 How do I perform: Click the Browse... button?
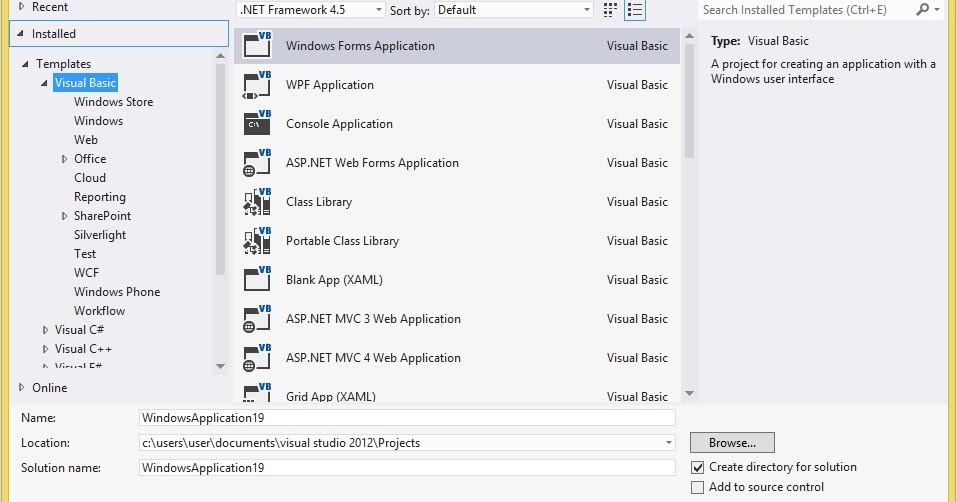pyautogui.click(x=732, y=443)
